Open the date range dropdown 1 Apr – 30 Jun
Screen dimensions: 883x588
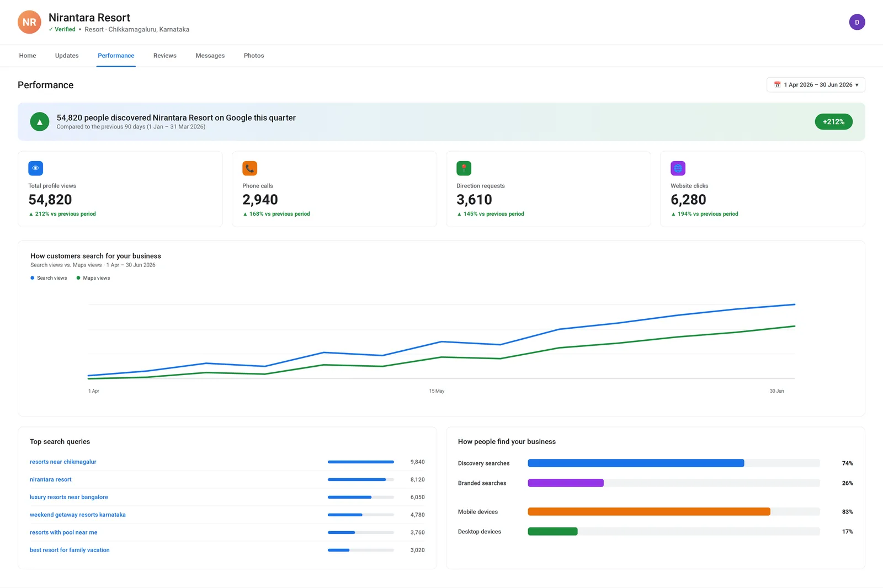(x=816, y=85)
